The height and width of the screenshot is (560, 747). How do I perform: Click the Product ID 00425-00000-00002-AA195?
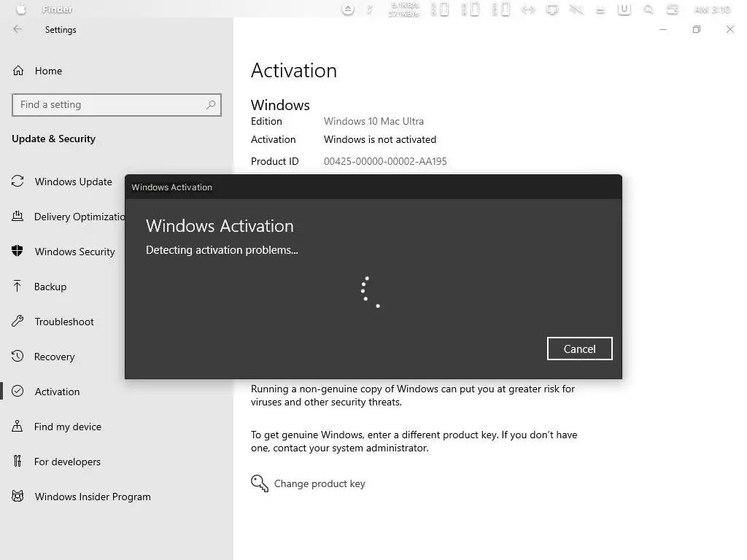coord(385,161)
